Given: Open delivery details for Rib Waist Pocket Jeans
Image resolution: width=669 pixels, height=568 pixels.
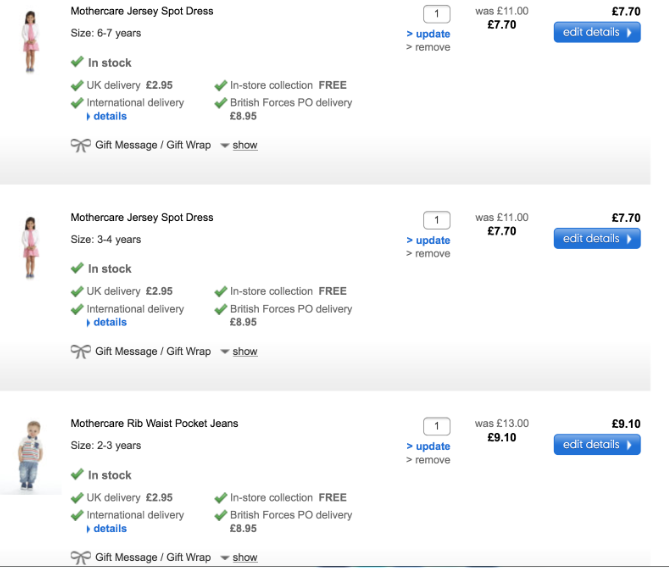Looking at the screenshot, I should click(x=109, y=529).
